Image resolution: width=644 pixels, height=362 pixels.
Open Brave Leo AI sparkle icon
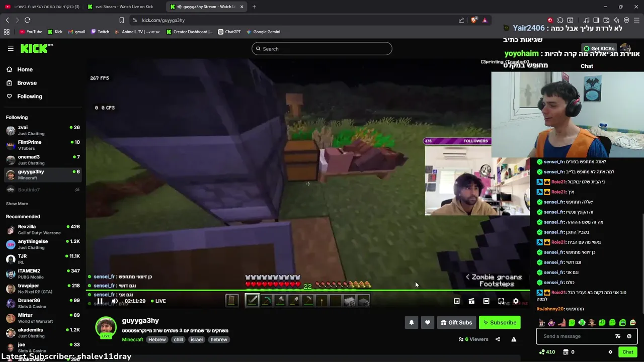[x=616, y=20]
